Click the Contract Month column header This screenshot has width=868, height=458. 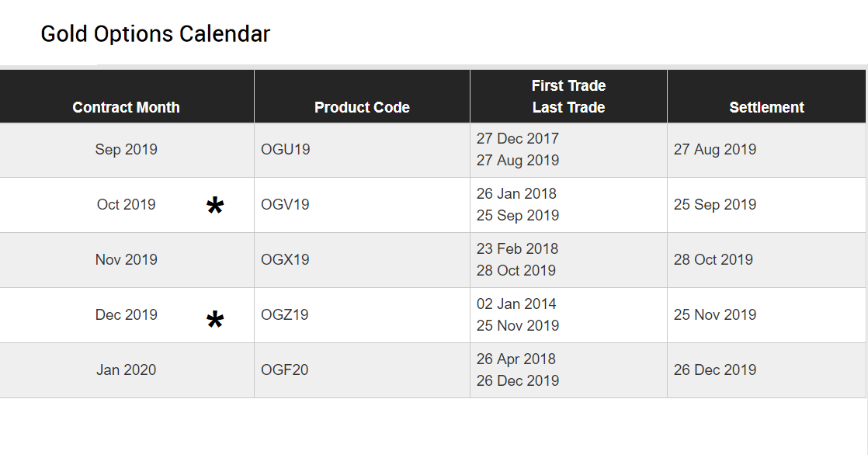click(x=126, y=108)
